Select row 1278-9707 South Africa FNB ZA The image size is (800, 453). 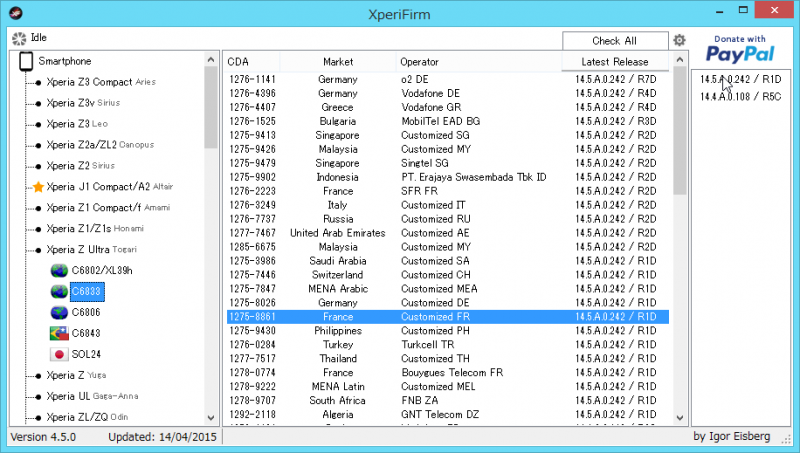[x=447, y=400]
